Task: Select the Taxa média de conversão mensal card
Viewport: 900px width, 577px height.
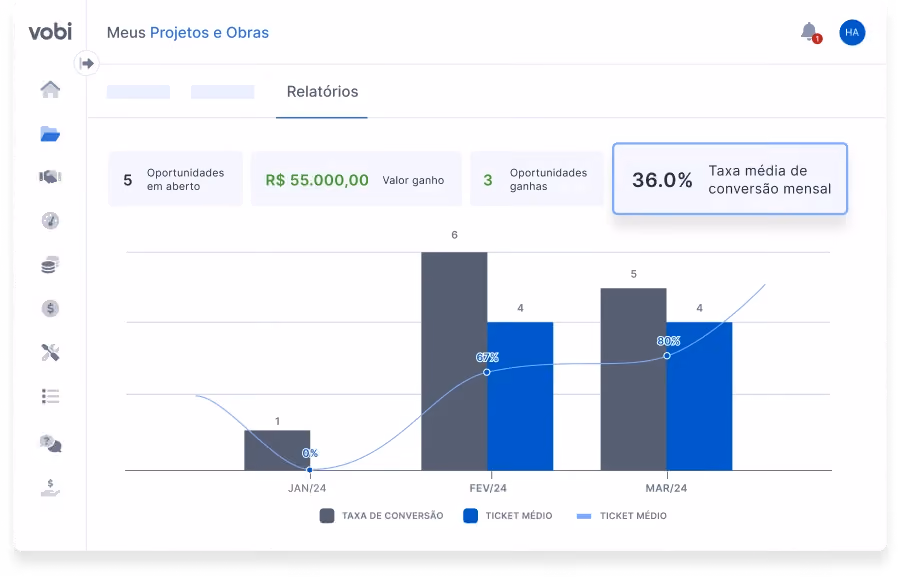Action: (x=730, y=179)
